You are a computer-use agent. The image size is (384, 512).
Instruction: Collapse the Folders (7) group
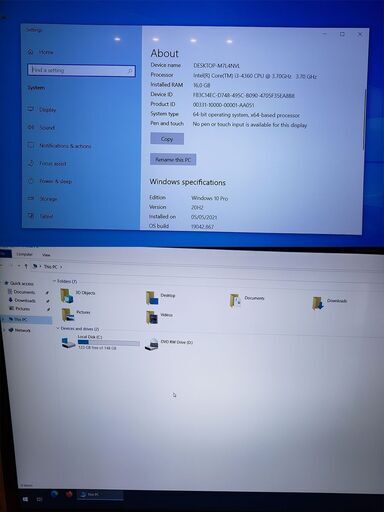tap(54, 281)
